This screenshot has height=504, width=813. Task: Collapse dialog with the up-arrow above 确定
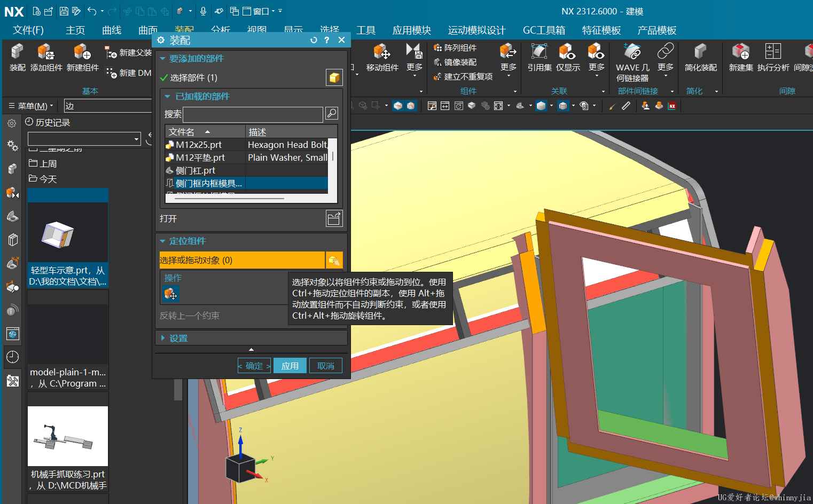click(251, 349)
